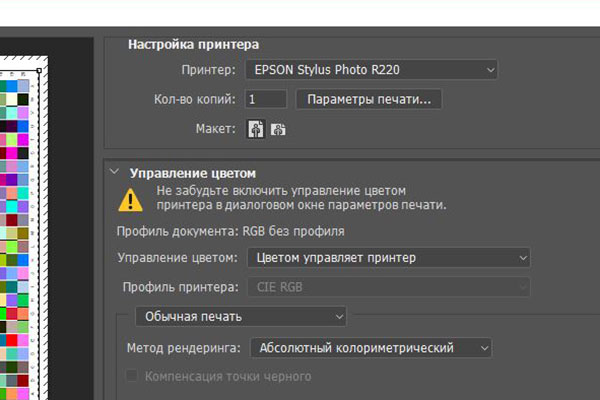Image resolution: width=600 pixels, height=400 pixels.
Task: Collapse the Управление цветом section chevron
Action: click(x=114, y=171)
